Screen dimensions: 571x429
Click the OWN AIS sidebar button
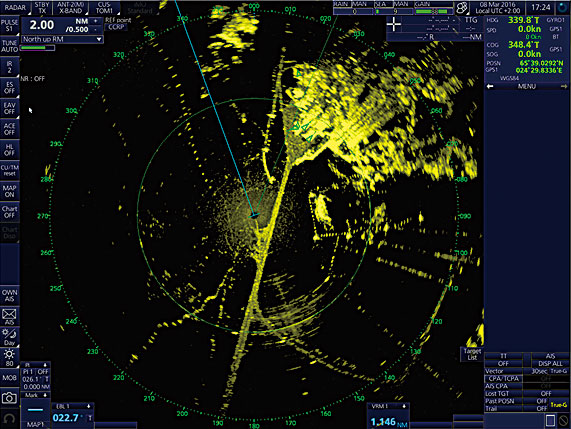[9, 295]
